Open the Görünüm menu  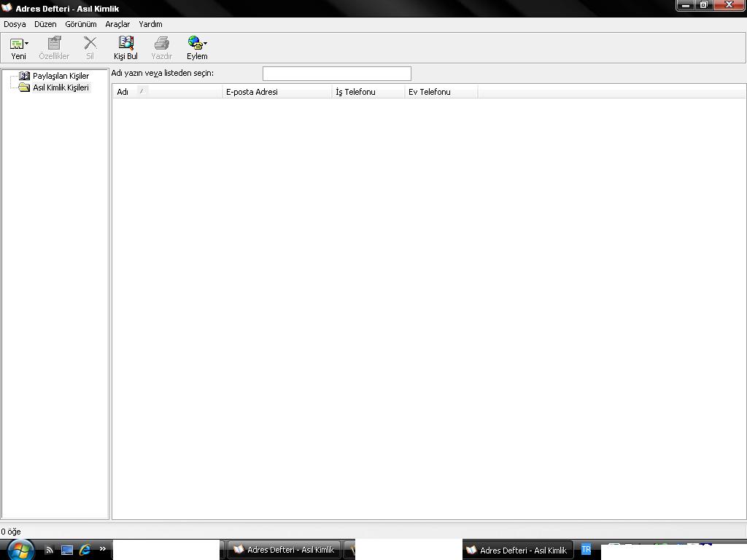click(x=80, y=24)
